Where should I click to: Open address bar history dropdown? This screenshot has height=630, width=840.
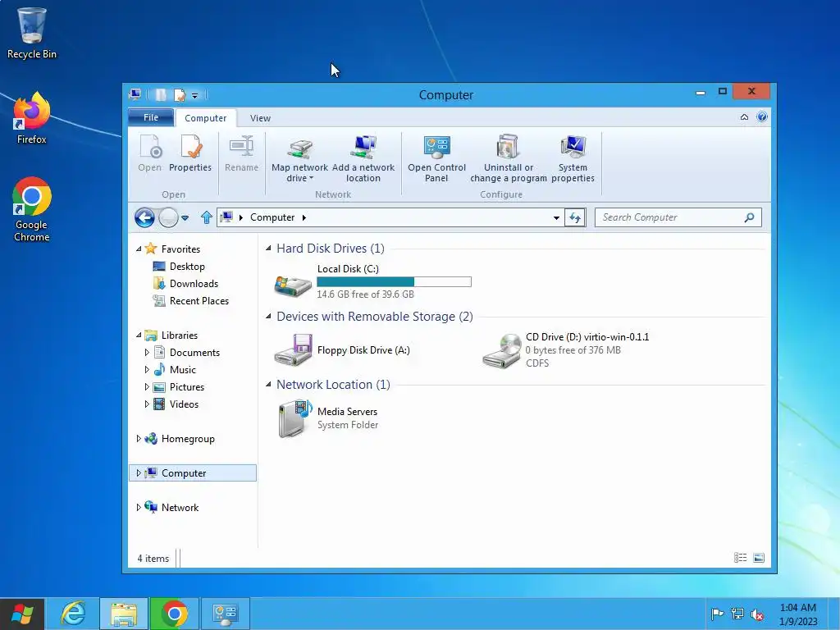(556, 217)
